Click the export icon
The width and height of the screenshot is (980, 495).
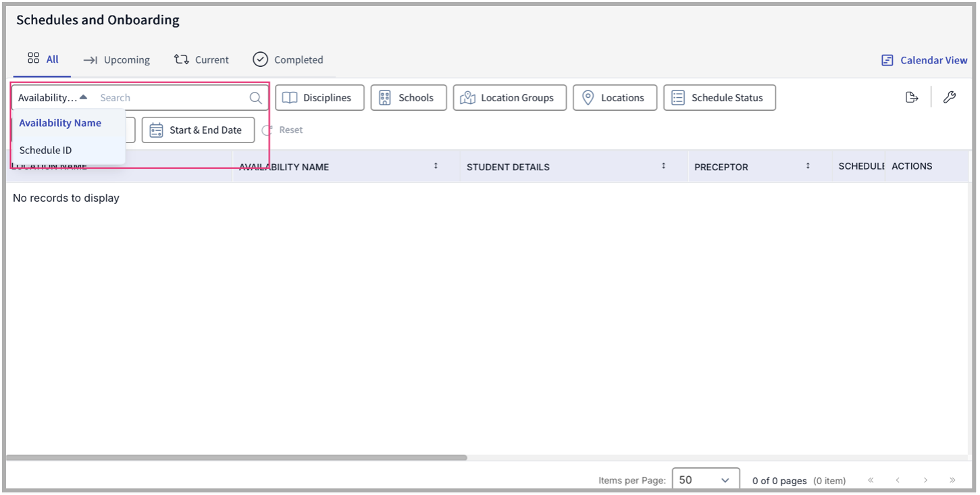point(912,97)
